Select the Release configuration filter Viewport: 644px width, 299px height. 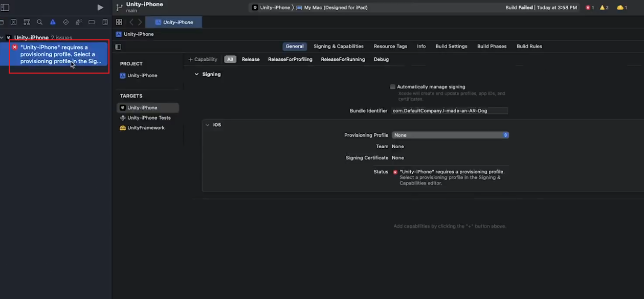coord(251,59)
